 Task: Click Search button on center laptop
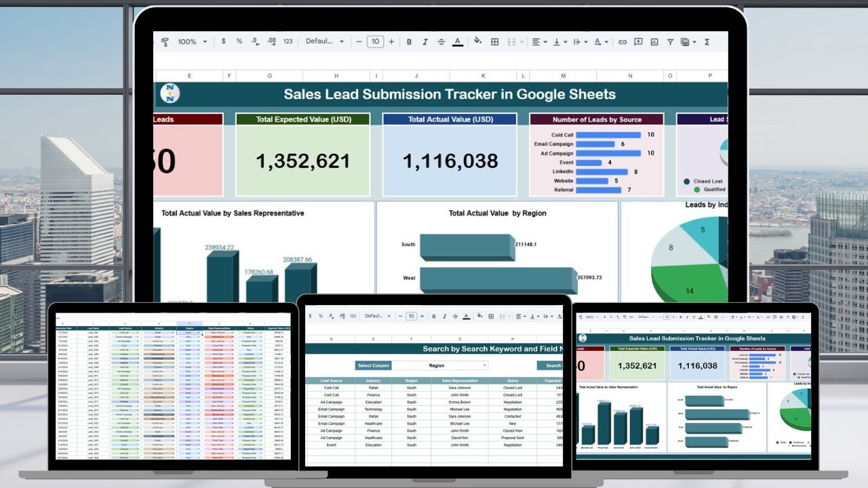pos(549,365)
